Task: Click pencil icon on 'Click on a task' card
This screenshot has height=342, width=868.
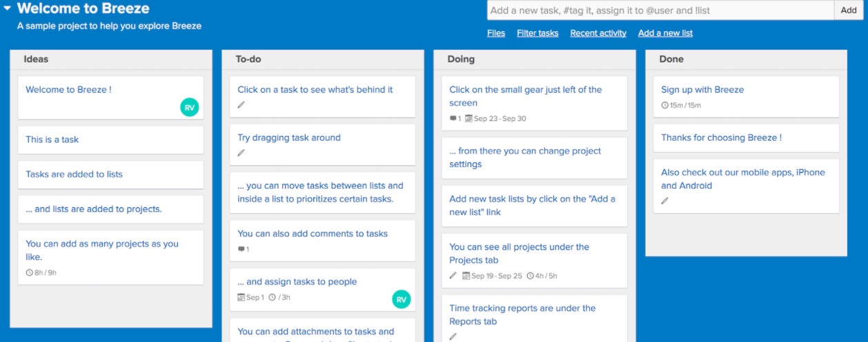Action: pos(241,105)
